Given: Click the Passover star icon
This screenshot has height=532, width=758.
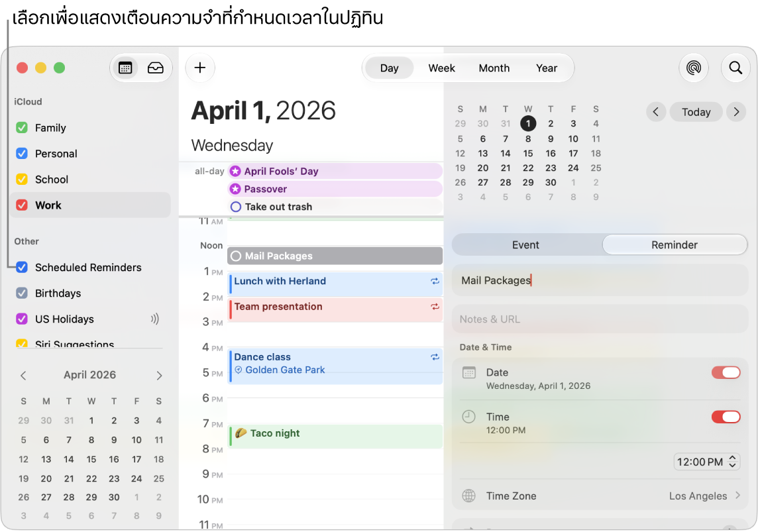Looking at the screenshot, I should click(x=235, y=189).
